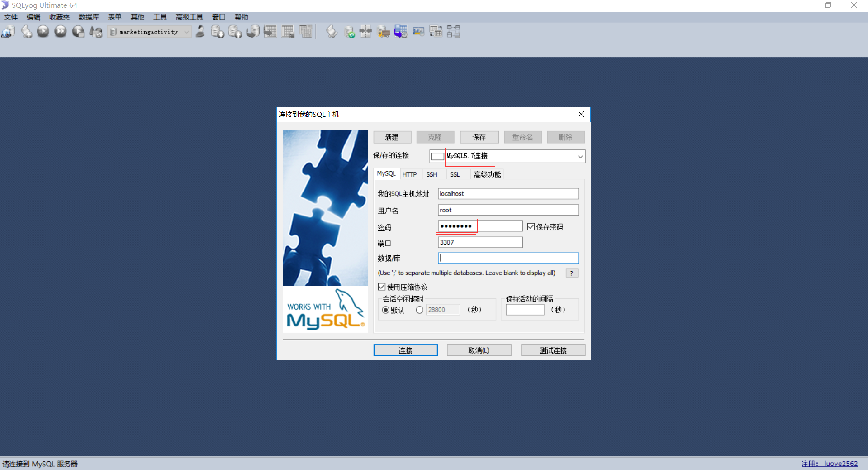Click the root username field
This screenshot has height=470, width=868.
[x=508, y=210]
